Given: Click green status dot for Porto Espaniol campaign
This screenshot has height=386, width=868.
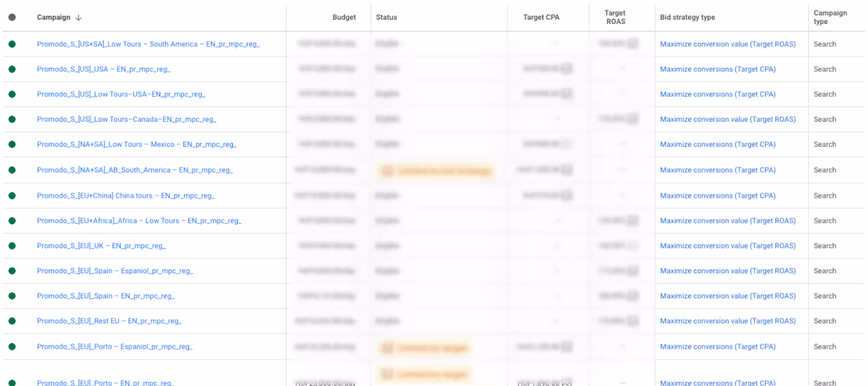Looking at the screenshot, I should (12, 346).
